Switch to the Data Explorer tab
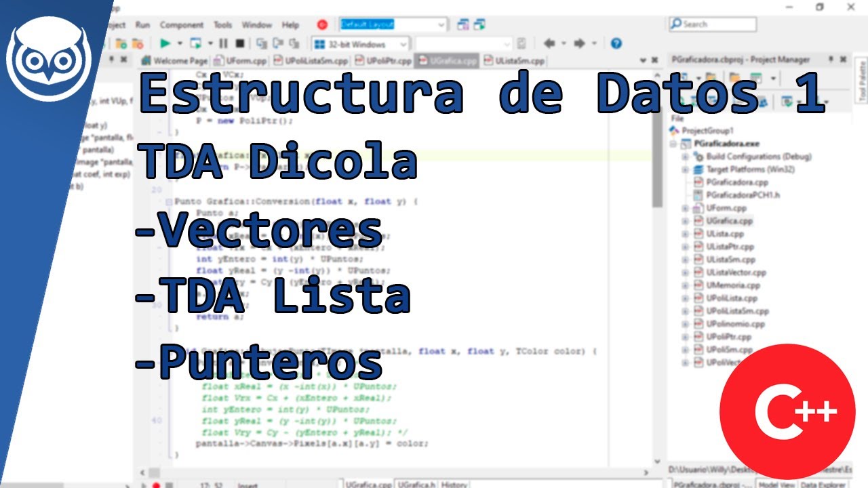The height and width of the screenshot is (488, 868). click(823, 484)
